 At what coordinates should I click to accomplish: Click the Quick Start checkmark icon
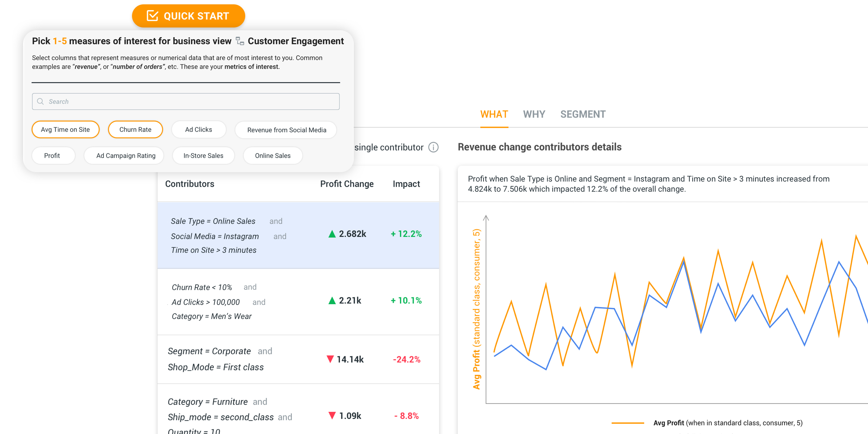[152, 16]
